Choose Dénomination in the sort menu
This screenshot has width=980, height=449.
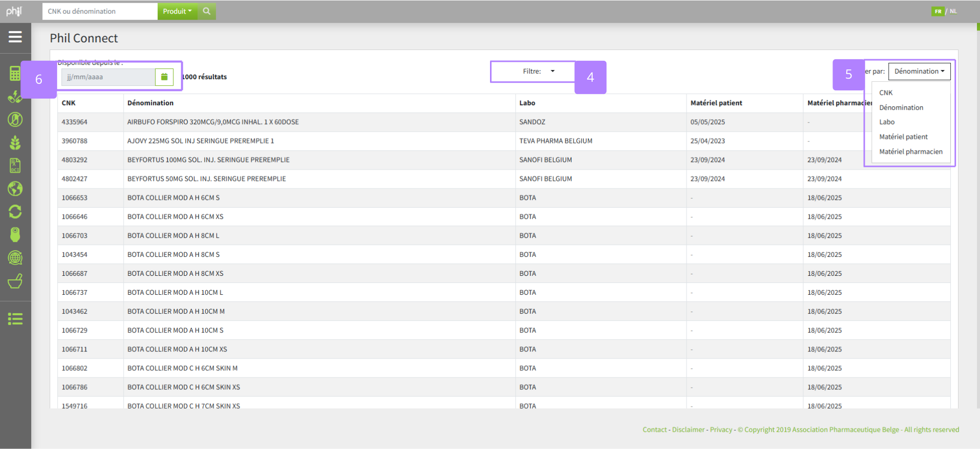(x=901, y=108)
